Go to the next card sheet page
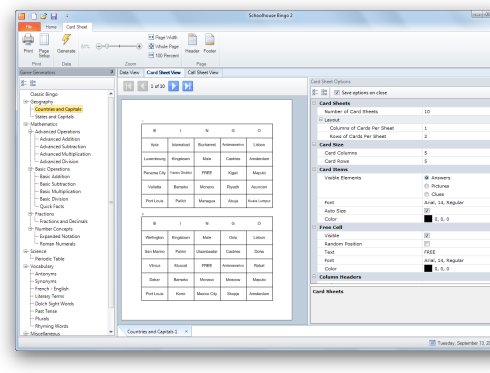This screenshot has height=373, width=490. [173, 86]
